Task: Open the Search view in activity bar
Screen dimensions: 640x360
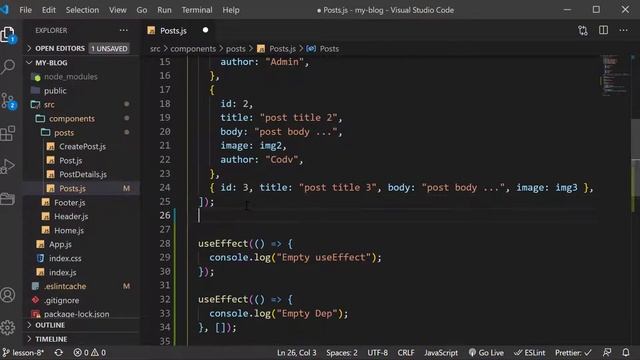Action: coord(8,67)
